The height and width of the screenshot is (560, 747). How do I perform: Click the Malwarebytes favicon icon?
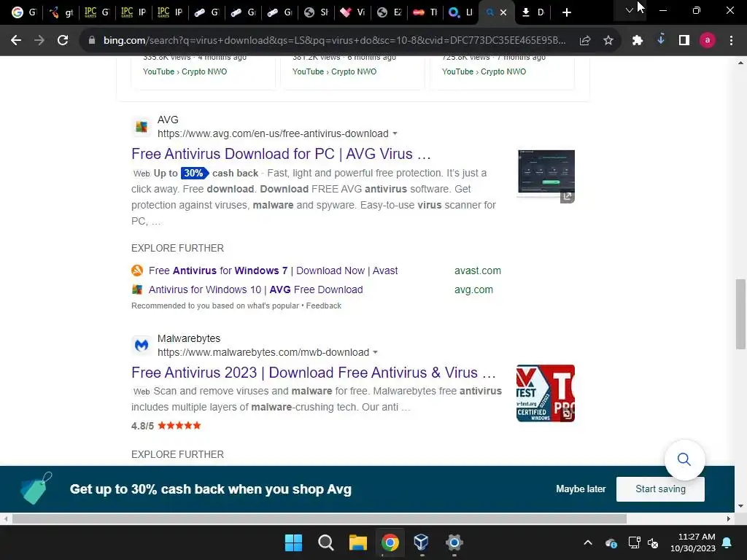tap(142, 345)
